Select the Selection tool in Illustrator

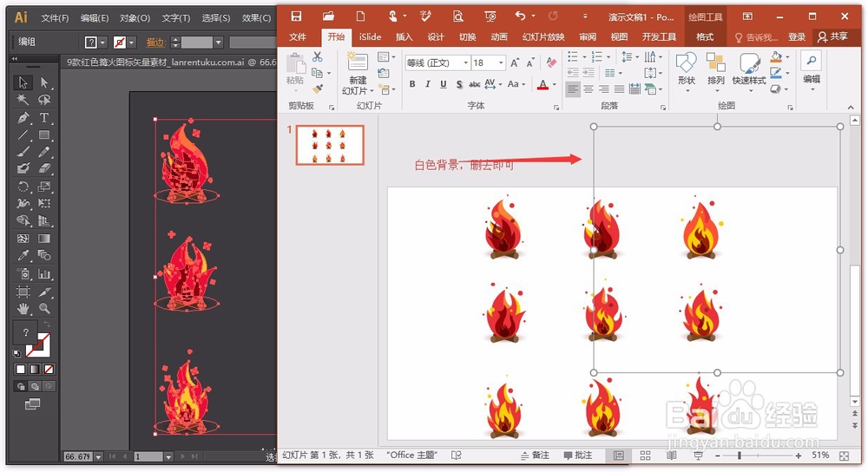click(x=23, y=82)
